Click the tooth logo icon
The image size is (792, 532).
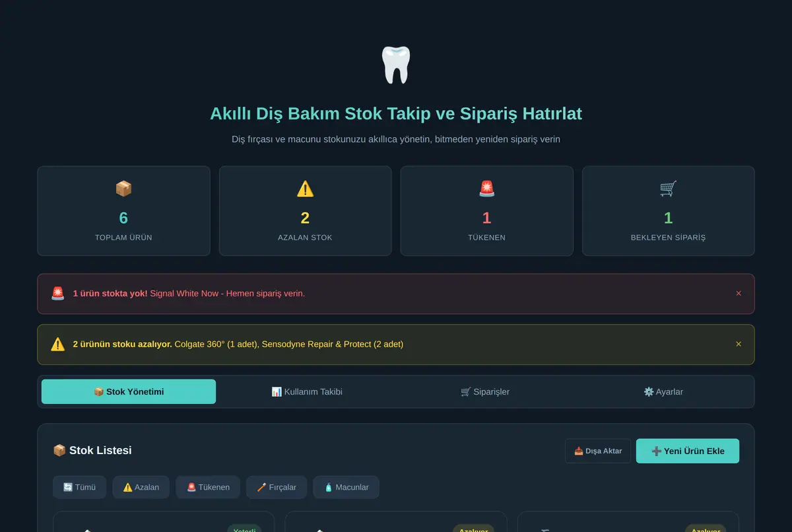[x=396, y=65]
